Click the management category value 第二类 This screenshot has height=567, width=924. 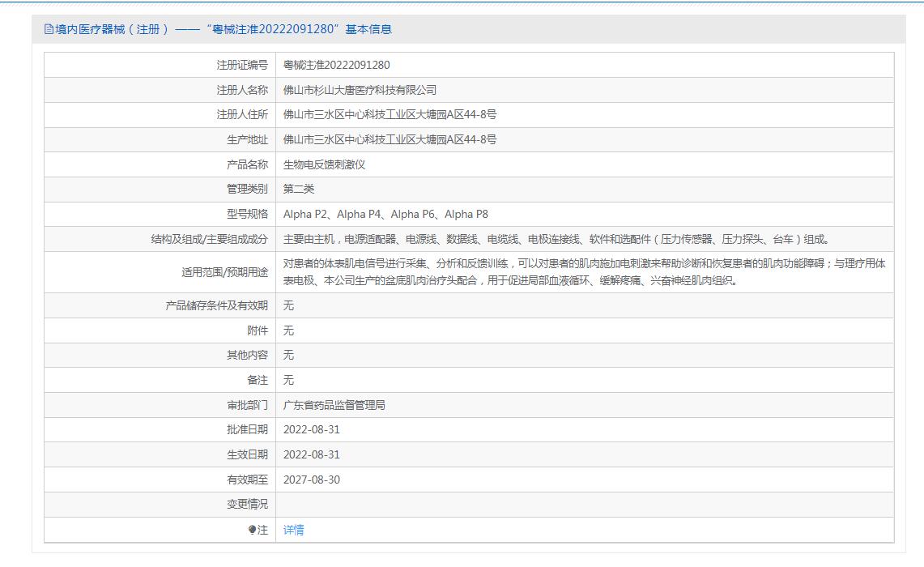click(x=299, y=189)
